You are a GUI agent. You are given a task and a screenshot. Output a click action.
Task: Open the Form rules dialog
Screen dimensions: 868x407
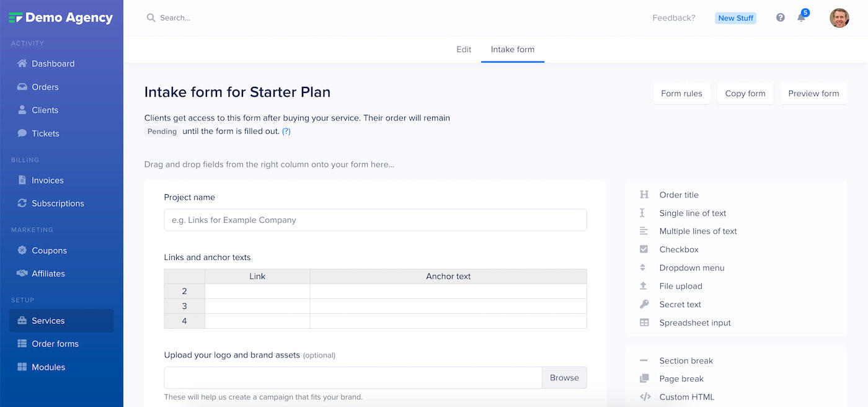pos(681,93)
